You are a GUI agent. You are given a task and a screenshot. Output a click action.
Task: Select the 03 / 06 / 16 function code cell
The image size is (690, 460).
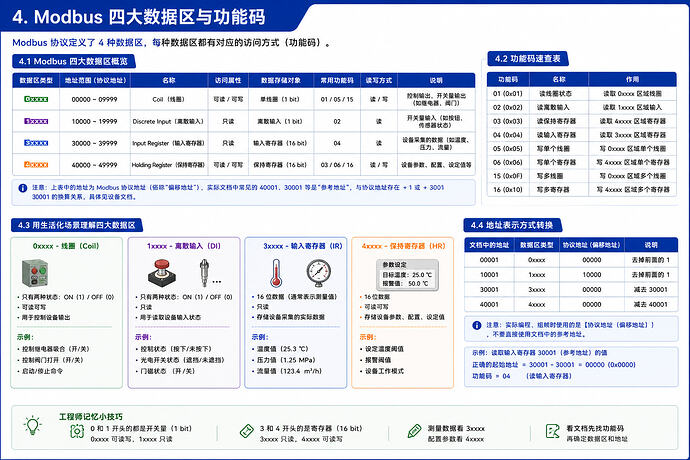coord(337,165)
